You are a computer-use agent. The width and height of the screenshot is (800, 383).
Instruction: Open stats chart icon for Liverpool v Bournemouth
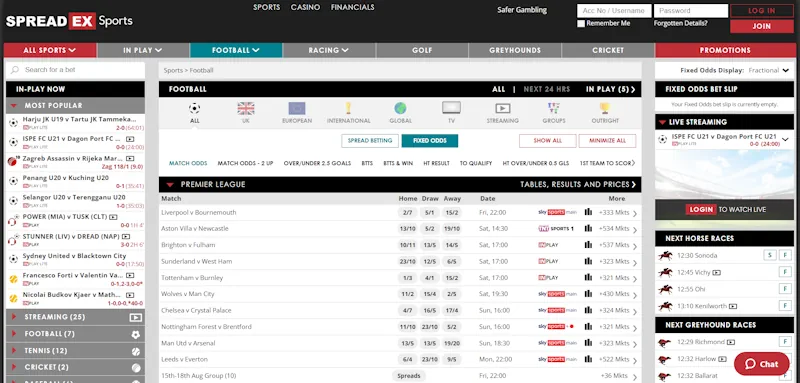coord(588,212)
